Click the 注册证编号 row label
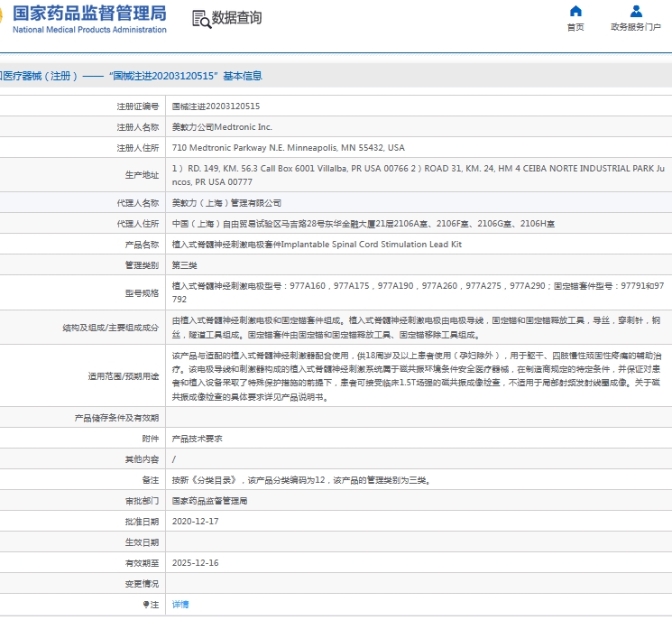Image resolution: width=672 pixels, height=620 pixels. [x=138, y=106]
